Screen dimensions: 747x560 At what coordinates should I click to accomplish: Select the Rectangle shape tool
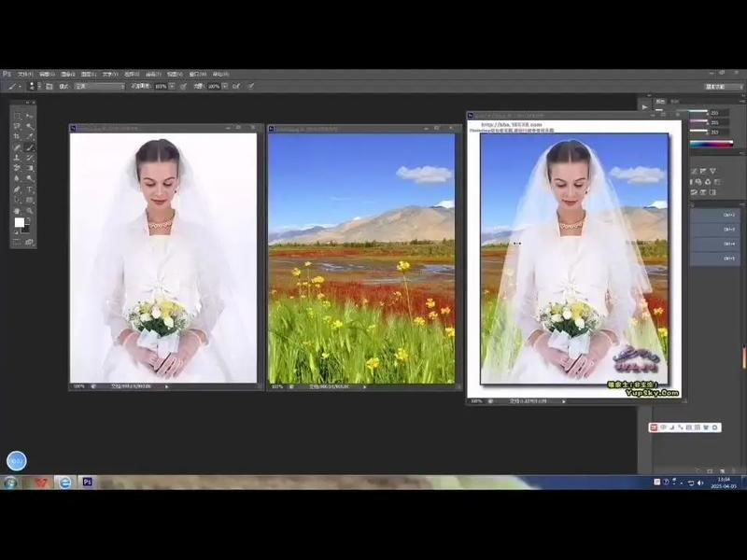30,200
